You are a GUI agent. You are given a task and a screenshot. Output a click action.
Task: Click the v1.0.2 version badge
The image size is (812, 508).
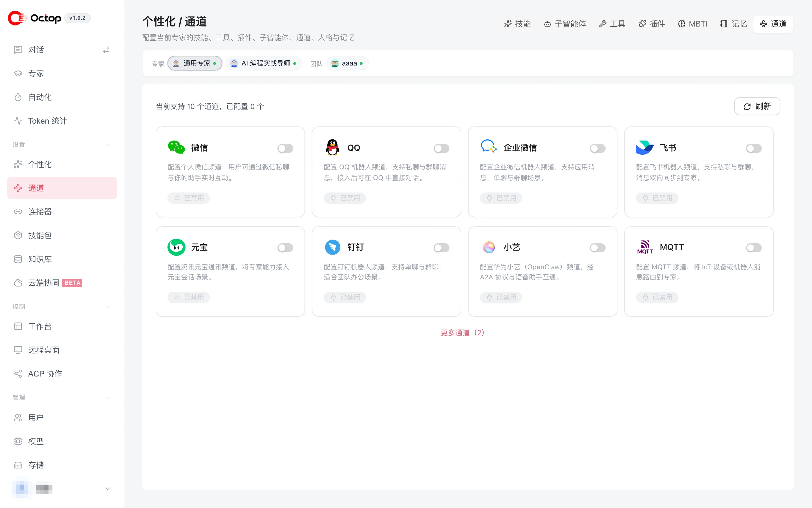pos(77,18)
